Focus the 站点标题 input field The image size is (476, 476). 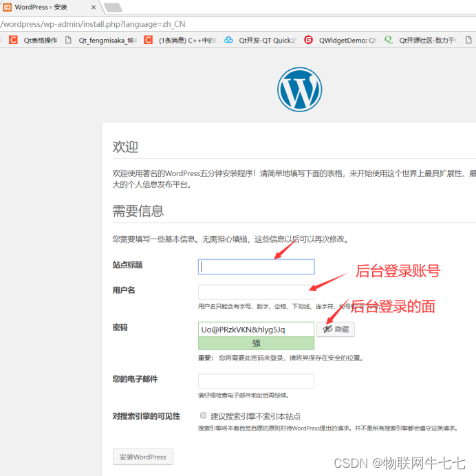(x=256, y=267)
